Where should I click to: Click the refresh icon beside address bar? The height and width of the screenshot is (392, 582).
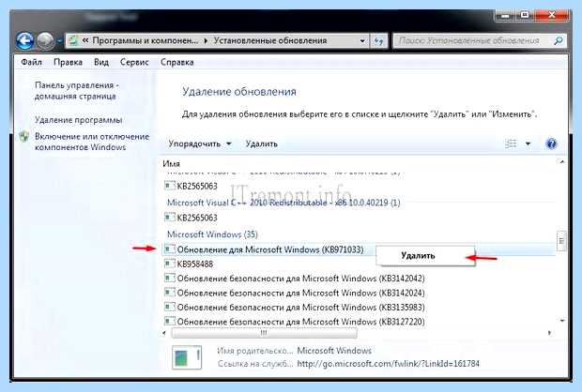pyautogui.click(x=378, y=41)
